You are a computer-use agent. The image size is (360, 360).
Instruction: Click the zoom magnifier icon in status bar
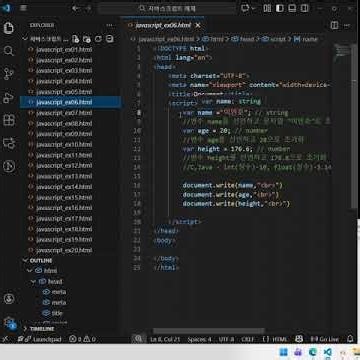coord(138,339)
